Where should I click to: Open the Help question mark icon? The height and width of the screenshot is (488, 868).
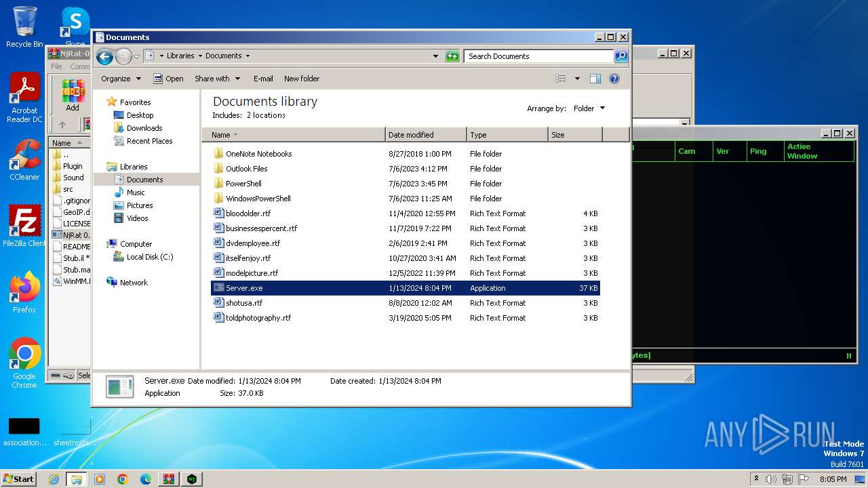[x=614, y=79]
